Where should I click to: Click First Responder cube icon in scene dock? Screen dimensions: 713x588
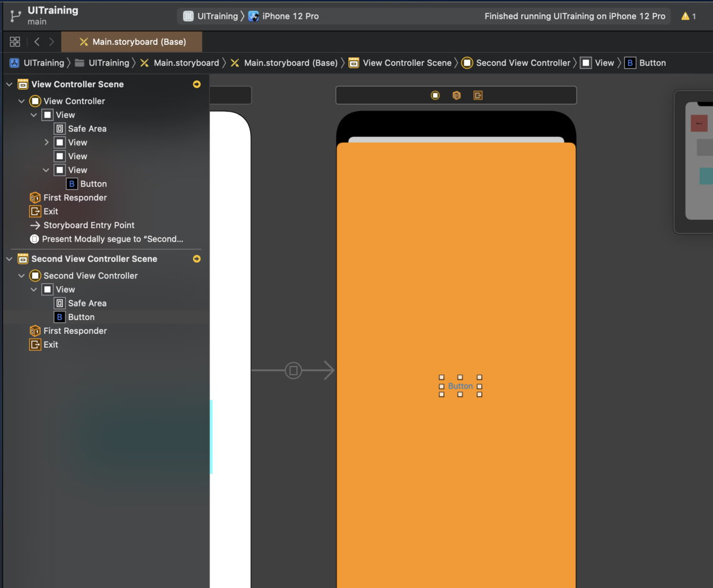456,95
